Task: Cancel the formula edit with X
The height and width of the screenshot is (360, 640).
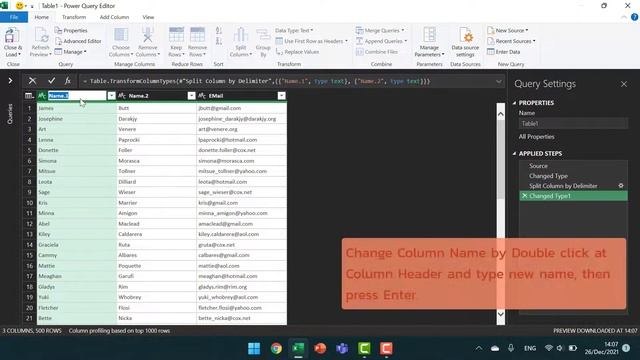Action: [32, 81]
